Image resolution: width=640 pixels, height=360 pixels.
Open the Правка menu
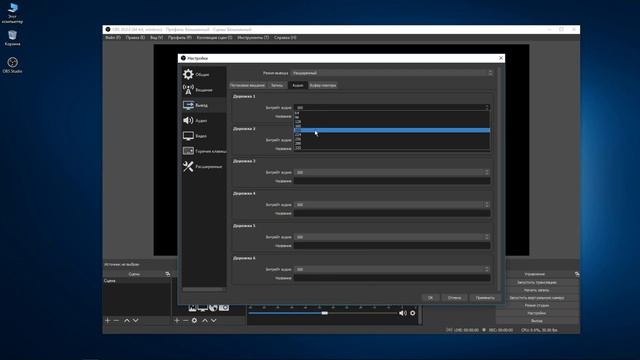[x=135, y=38]
